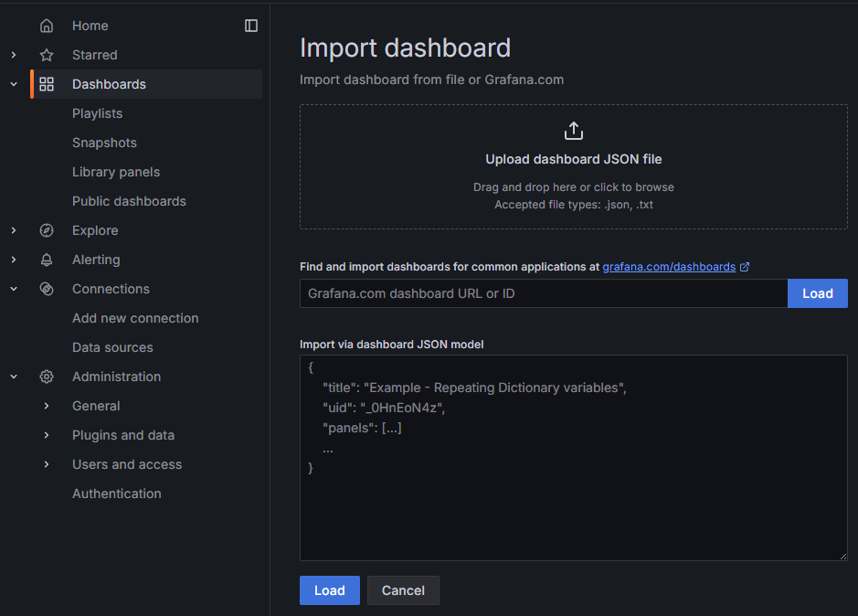This screenshot has height=616, width=858.
Task: Go to Data sources
Action: (112, 347)
